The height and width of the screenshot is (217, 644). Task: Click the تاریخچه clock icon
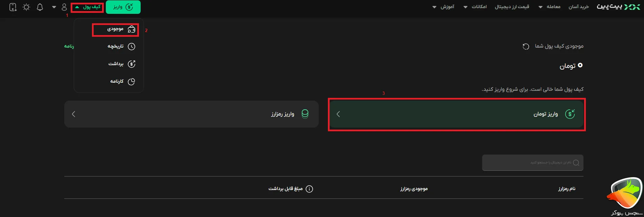click(x=132, y=47)
